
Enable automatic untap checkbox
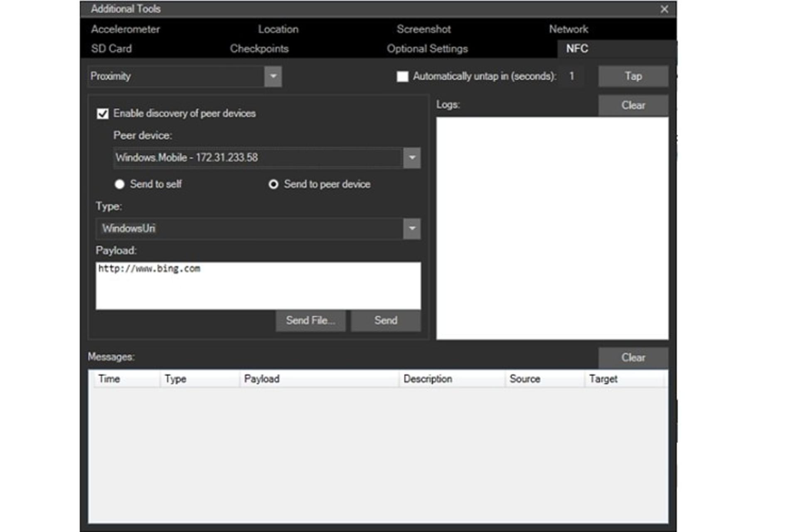[402, 76]
